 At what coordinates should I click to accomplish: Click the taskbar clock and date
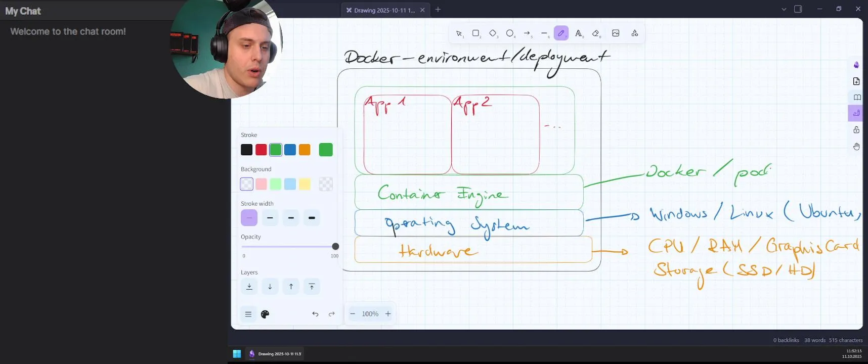(x=852, y=354)
